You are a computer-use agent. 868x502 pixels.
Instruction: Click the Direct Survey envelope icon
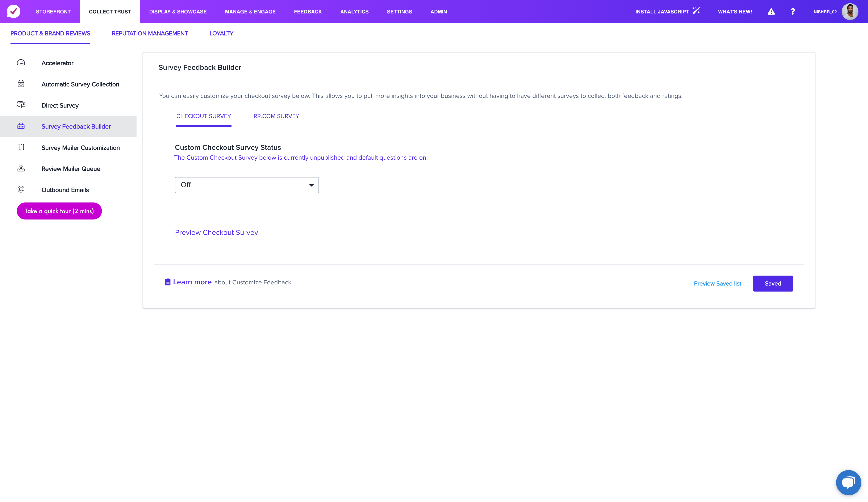pyautogui.click(x=21, y=105)
